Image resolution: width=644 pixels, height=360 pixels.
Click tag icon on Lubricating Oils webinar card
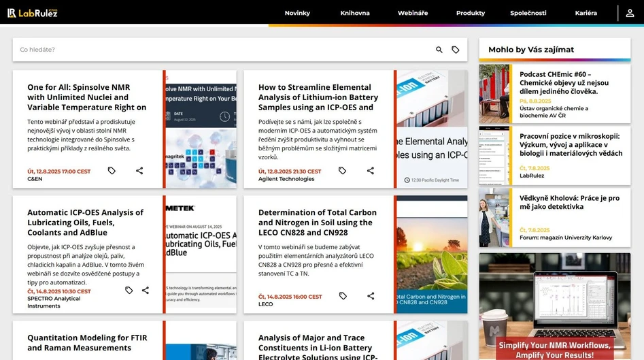pos(129,291)
